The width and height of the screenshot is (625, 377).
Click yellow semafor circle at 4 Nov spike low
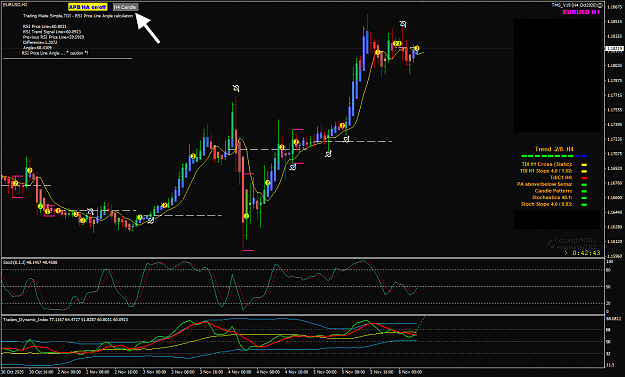[x=246, y=216]
